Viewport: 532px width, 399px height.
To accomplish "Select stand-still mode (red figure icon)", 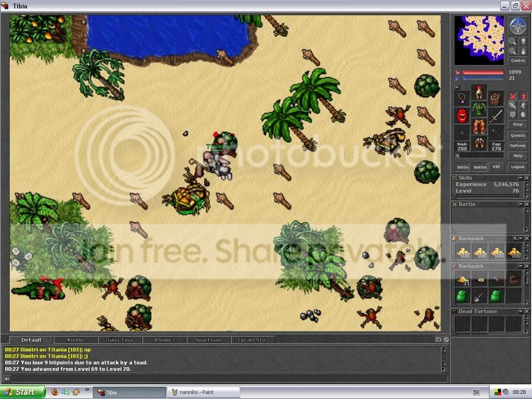I will click(x=523, y=97).
